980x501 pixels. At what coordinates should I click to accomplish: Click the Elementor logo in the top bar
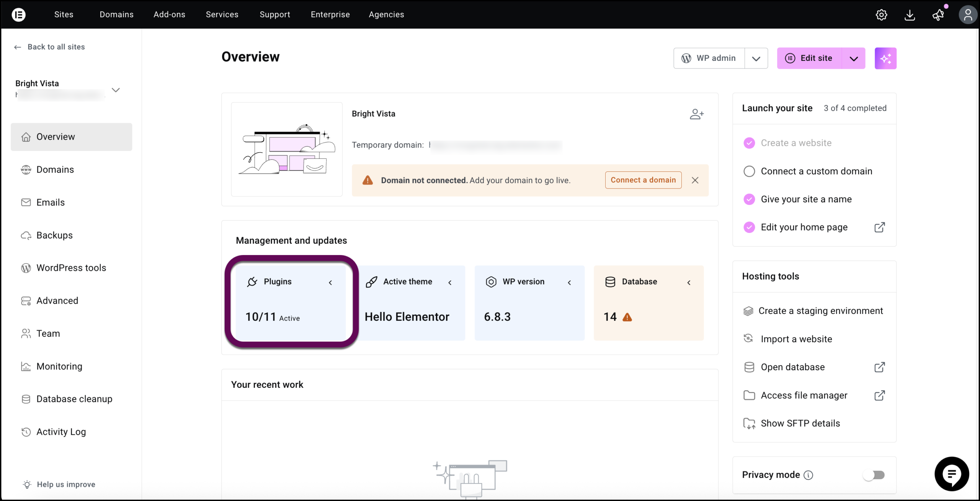click(x=19, y=15)
